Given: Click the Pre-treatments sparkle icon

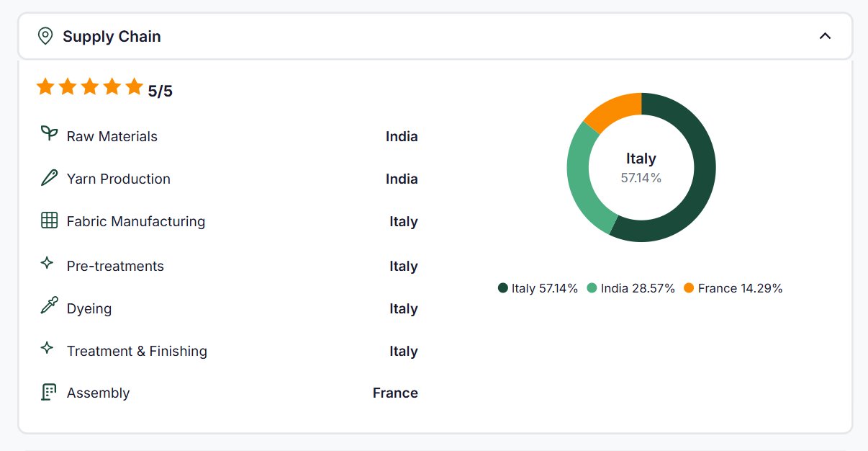Looking at the screenshot, I should pyautogui.click(x=48, y=264).
